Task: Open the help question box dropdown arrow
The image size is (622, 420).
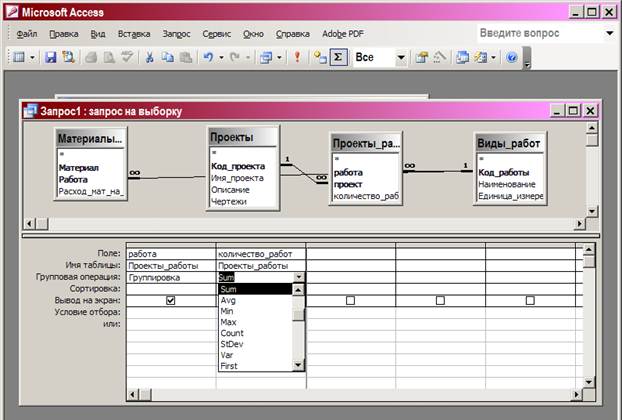Action: [x=610, y=33]
